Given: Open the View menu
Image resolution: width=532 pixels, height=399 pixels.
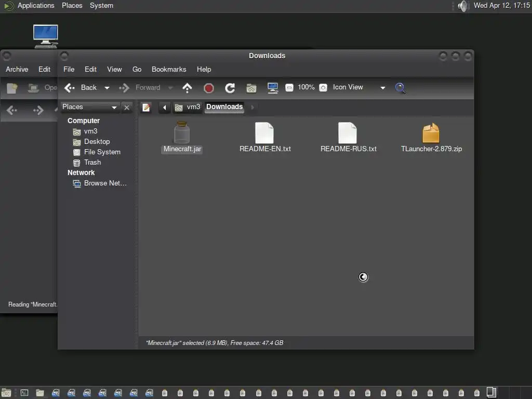Looking at the screenshot, I should 114,69.
